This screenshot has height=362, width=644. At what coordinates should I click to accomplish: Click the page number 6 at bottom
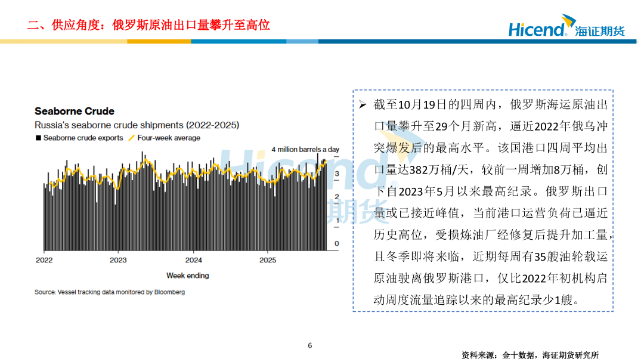pyautogui.click(x=309, y=345)
